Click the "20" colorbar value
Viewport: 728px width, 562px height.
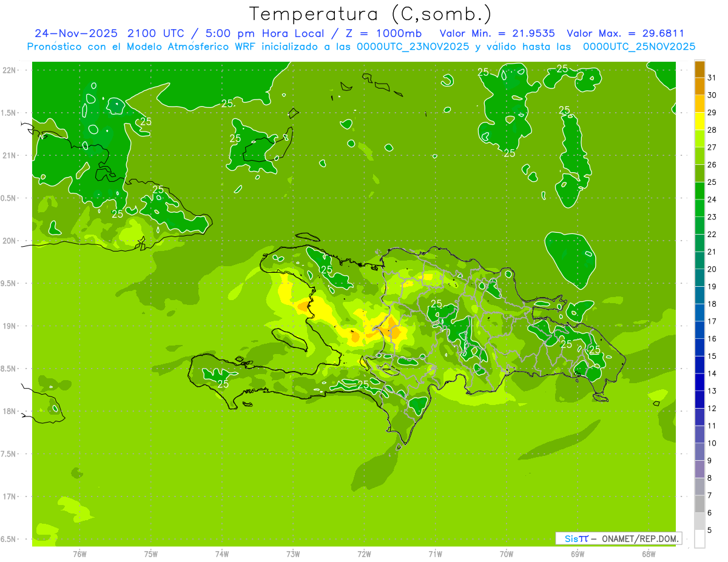tap(712, 269)
